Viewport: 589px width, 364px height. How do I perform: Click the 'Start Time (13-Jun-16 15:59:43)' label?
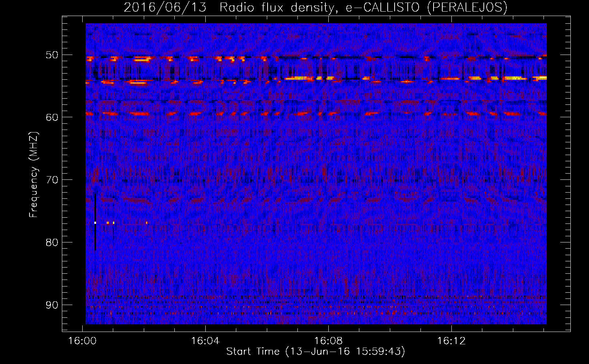[x=316, y=351]
